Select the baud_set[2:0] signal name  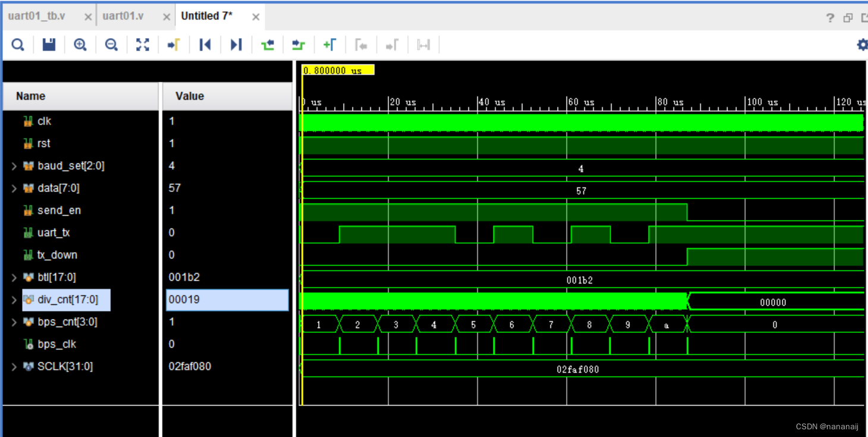point(71,166)
